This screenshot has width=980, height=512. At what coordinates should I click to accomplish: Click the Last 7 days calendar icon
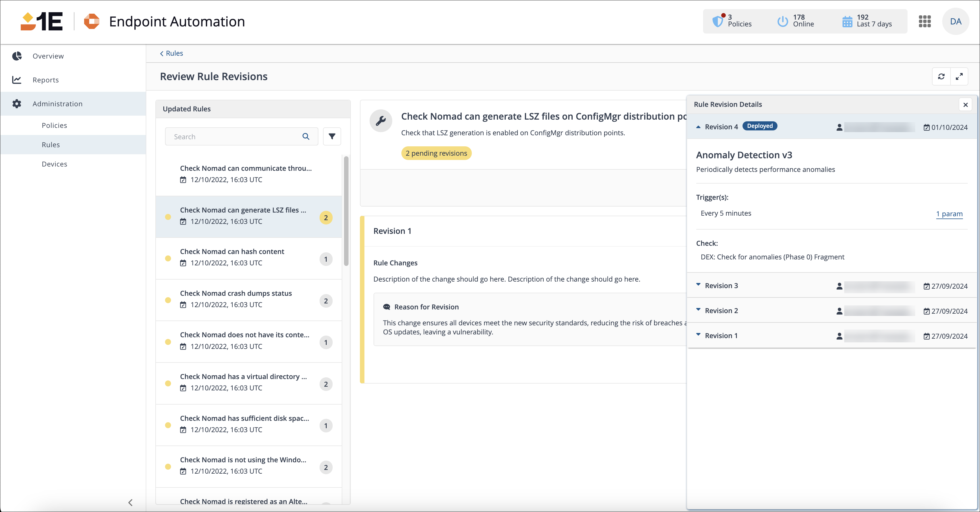tap(847, 22)
